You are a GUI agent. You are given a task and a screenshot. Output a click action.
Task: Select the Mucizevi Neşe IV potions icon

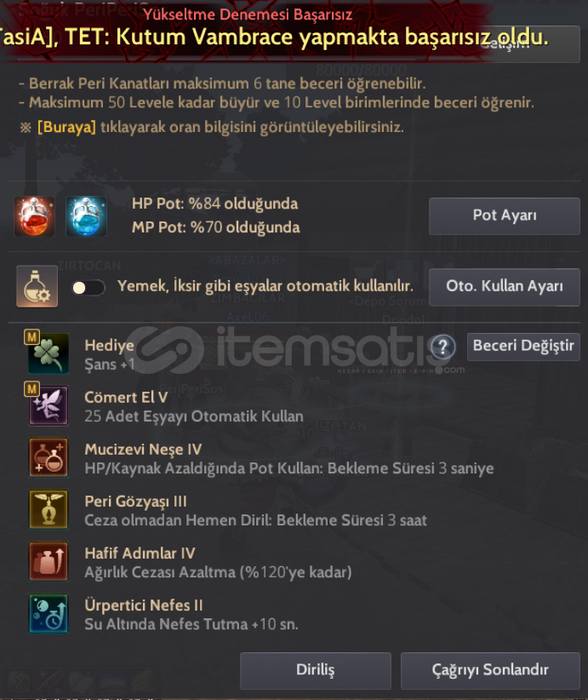pyautogui.click(x=49, y=457)
